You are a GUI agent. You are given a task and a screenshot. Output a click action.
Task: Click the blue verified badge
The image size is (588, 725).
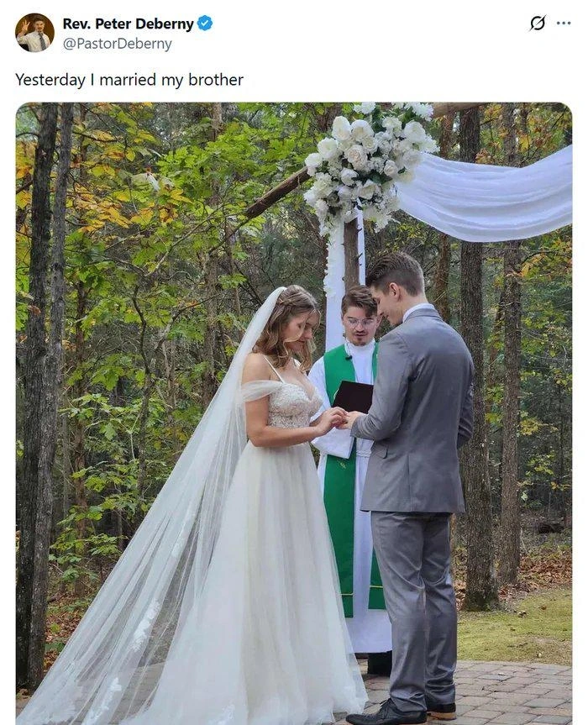pyautogui.click(x=205, y=24)
